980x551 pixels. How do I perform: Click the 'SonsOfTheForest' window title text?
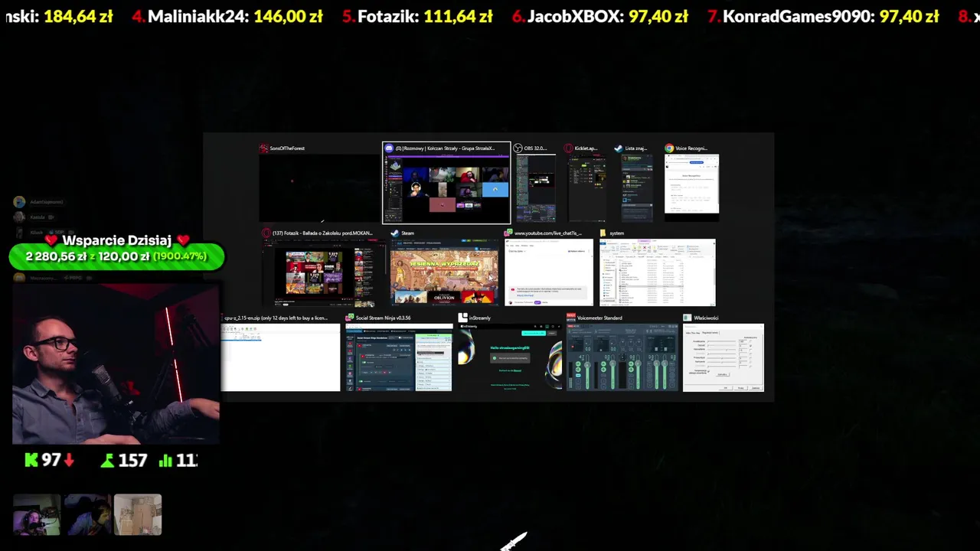point(287,148)
